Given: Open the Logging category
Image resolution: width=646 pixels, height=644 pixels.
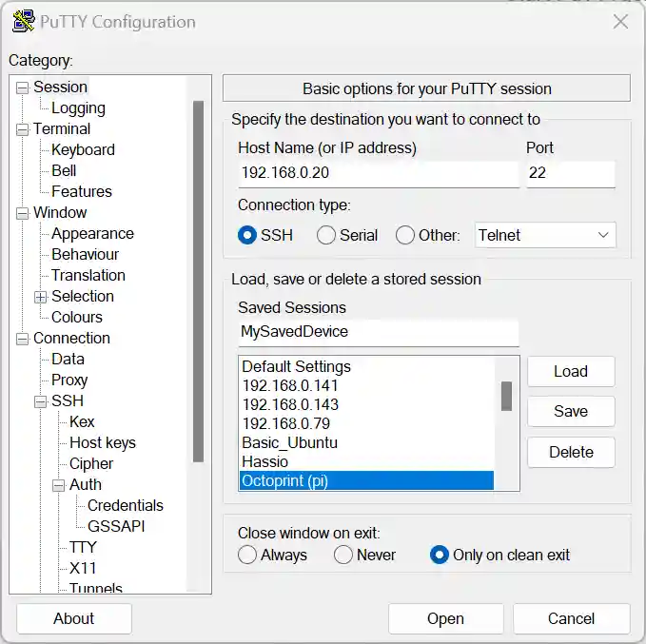Looking at the screenshot, I should (x=78, y=107).
